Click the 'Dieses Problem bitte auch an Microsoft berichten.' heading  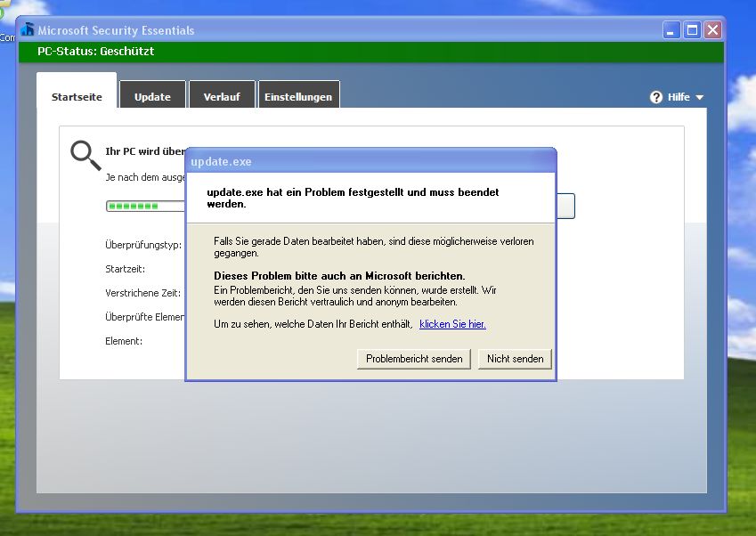pos(339,276)
